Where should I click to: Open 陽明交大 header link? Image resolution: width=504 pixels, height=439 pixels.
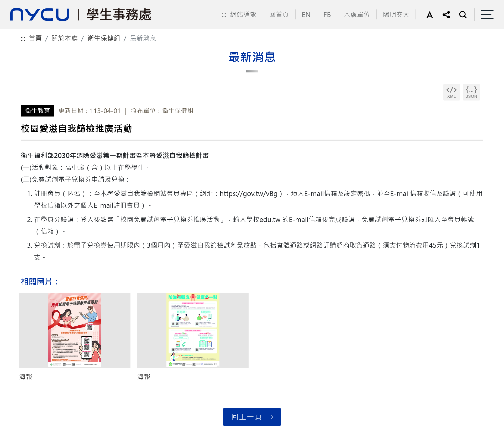point(396,15)
